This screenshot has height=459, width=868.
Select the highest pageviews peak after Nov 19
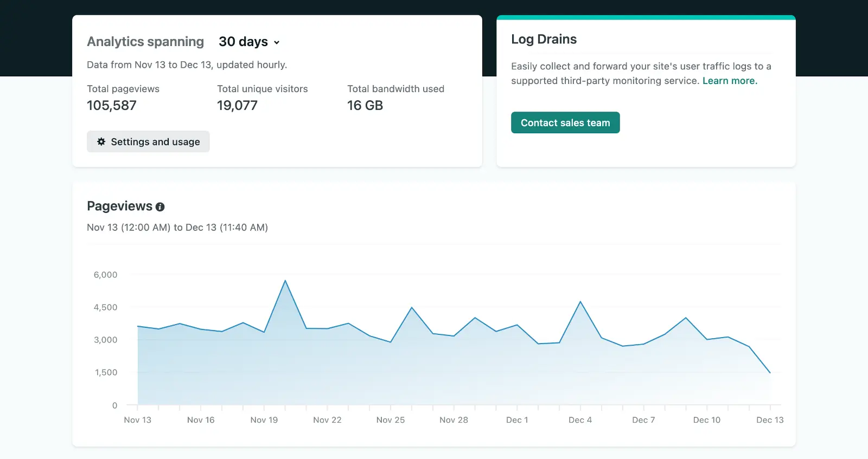pos(285,281)
